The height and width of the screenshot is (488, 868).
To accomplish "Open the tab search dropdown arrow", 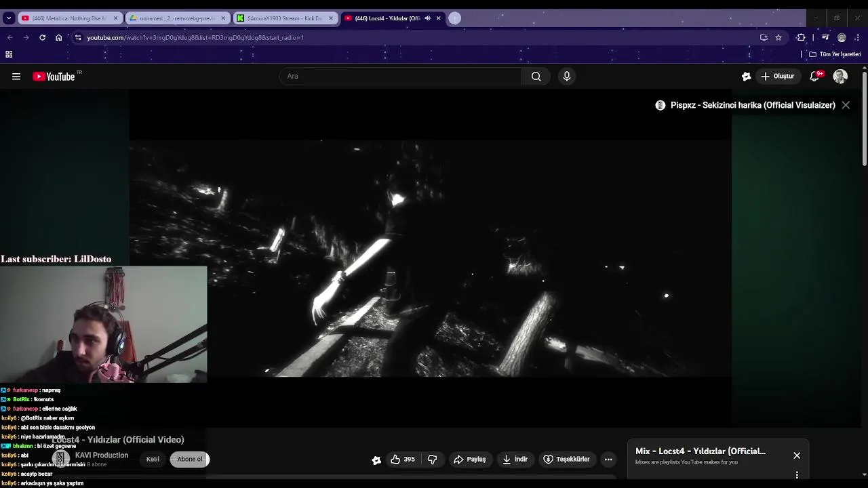I will 9,18.
